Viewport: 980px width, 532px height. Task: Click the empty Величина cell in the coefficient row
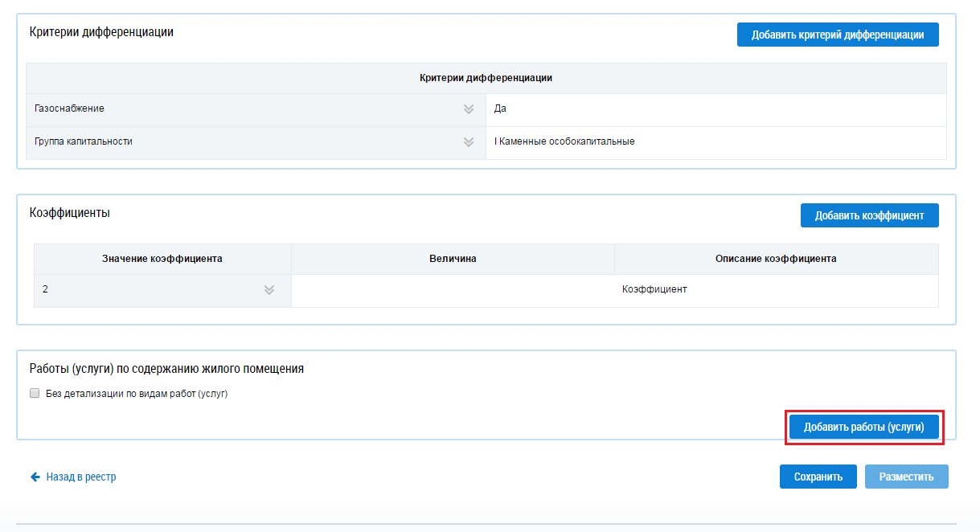[x=453, y=291]
